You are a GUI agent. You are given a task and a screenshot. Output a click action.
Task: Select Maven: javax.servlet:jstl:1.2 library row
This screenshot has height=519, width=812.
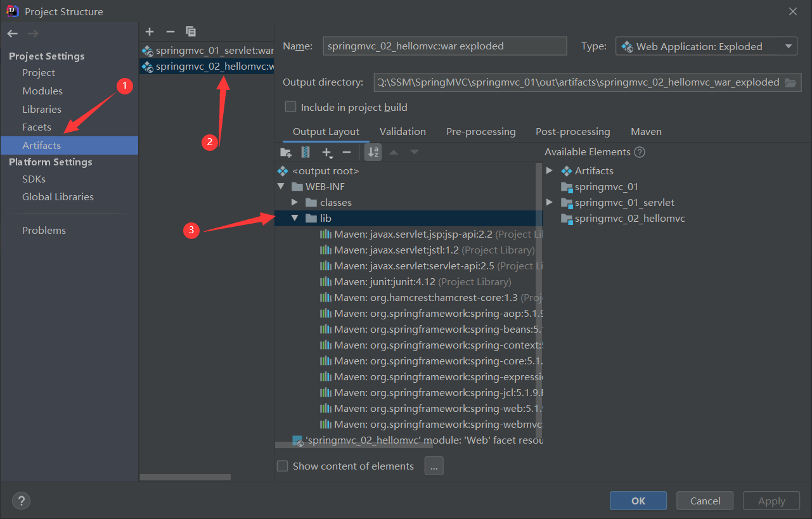(x=409, y=250)
